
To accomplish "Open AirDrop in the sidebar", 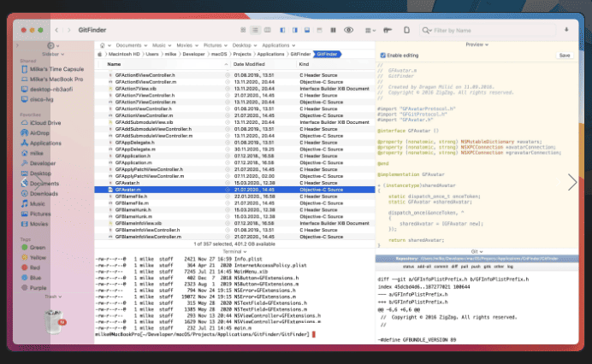I will click(x=35, y=132).
